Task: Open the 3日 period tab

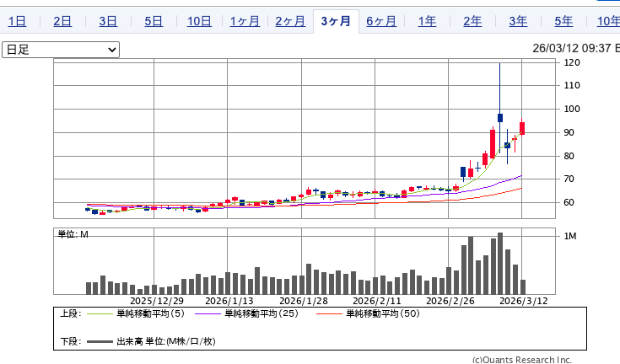Action: [108, 21]
